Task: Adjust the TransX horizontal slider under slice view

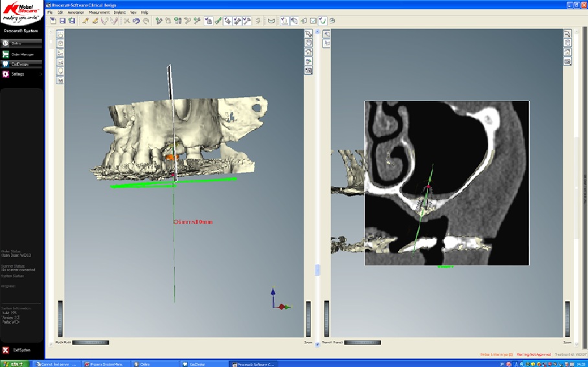Action: (362, 342)
